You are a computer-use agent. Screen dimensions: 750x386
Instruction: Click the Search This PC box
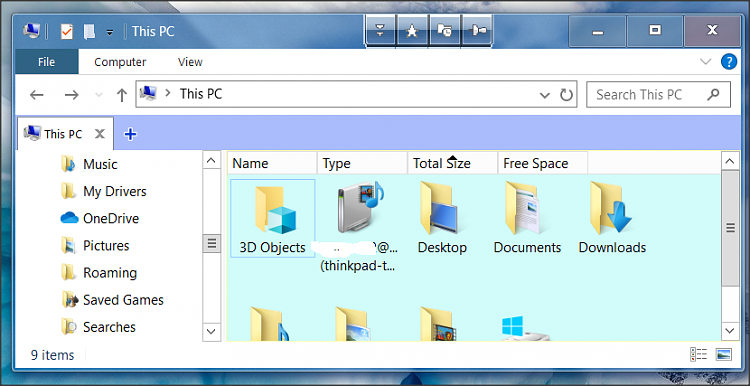click(x=658, y=95)
